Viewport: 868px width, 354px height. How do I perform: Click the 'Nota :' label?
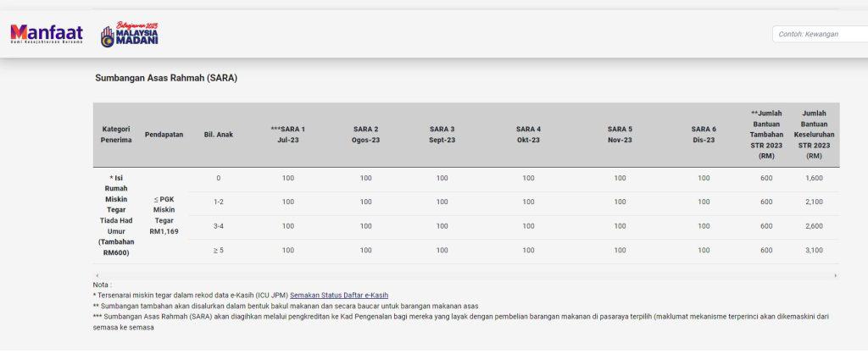[102, 285]
